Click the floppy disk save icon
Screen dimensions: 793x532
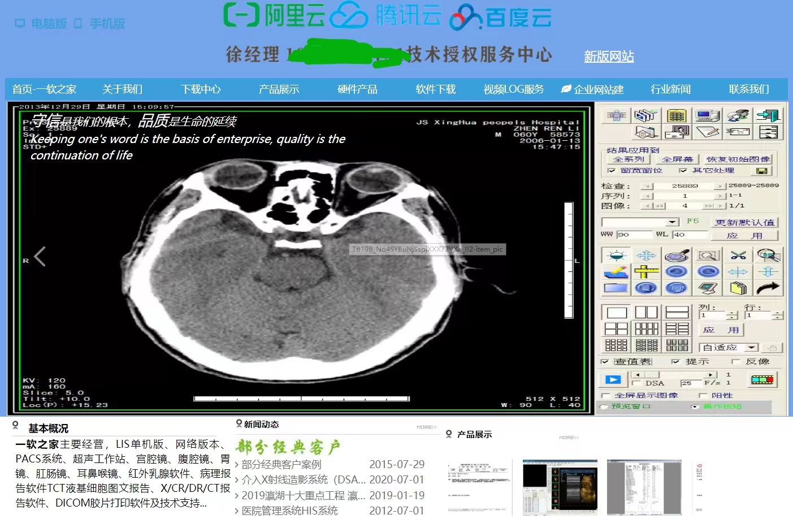[x=761, y=171]
